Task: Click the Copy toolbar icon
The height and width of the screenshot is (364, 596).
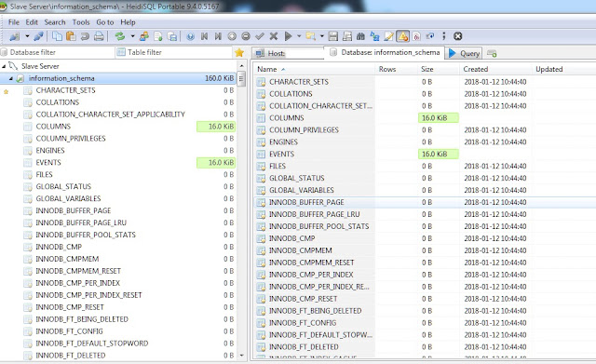Action: [x=58, y=36]
